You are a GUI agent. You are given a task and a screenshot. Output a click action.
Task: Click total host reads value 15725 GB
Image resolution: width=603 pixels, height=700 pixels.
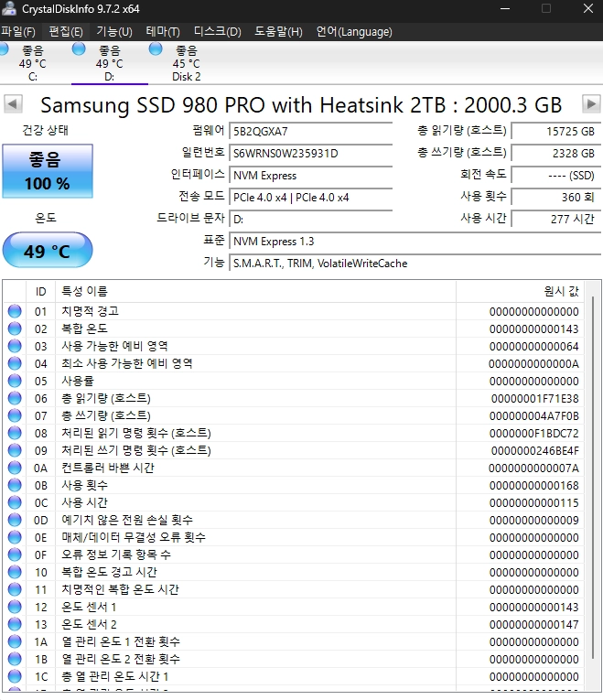point(555,132)
